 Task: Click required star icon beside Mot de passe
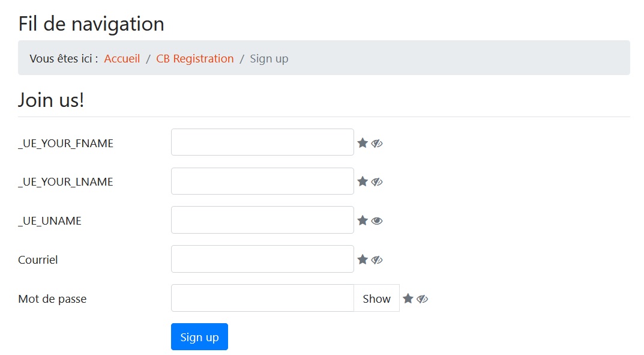[408, 299]
